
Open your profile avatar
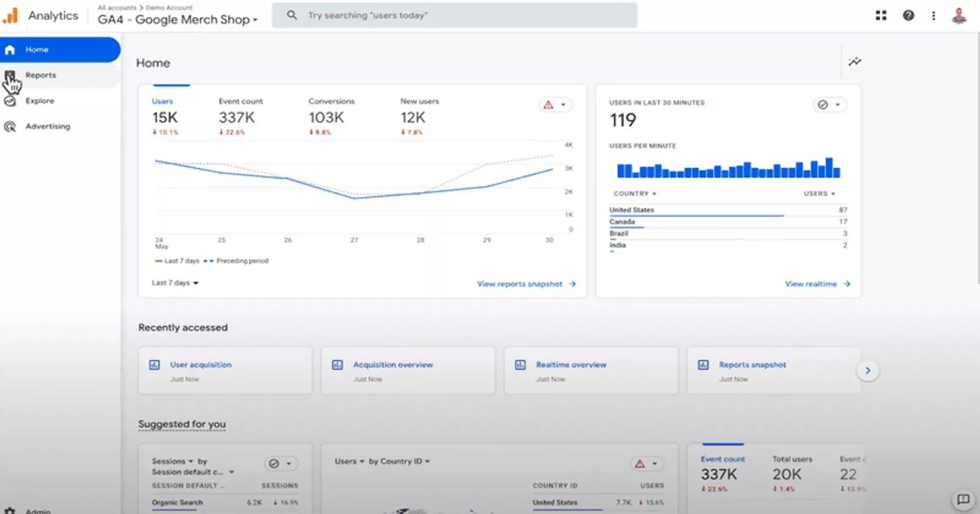(x=960, y=15)
